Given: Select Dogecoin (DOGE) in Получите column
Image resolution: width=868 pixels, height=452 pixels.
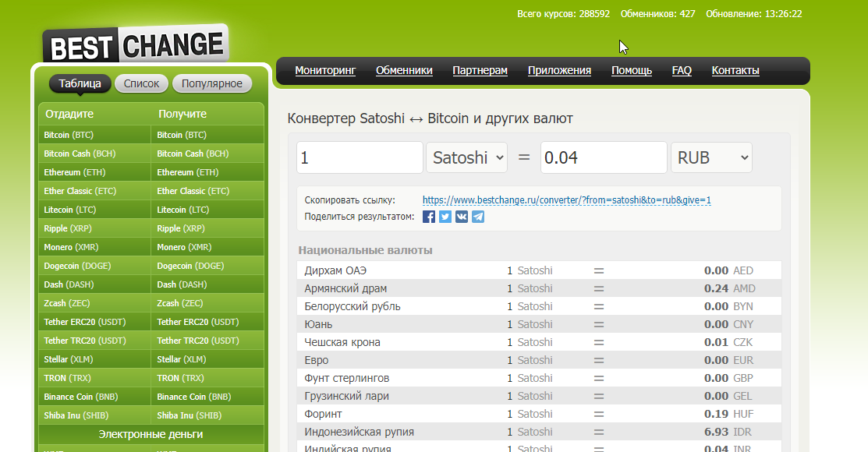Looking at the screenshot, I should click(x=207, y=266).
